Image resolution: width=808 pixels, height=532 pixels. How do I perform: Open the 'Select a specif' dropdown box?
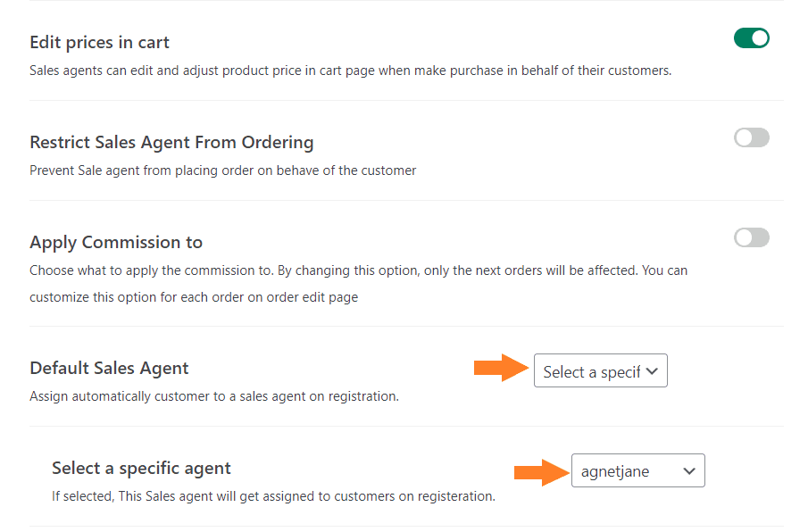point(600,370)
